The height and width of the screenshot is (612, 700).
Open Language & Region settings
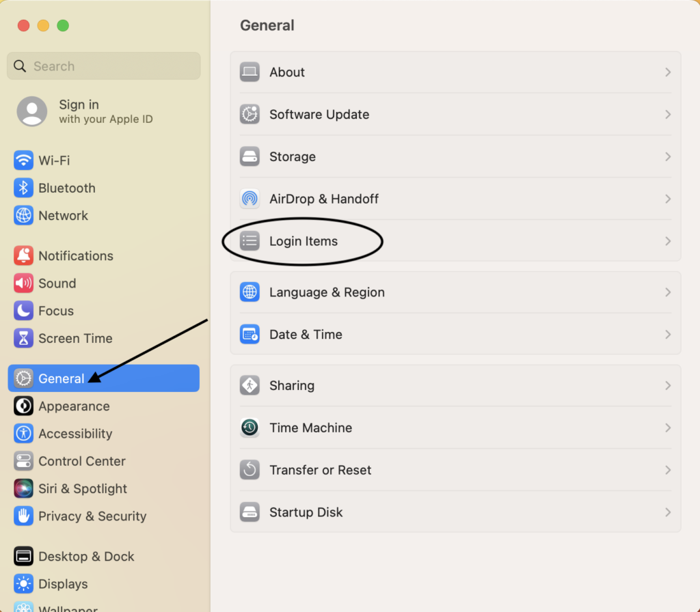[327, 292]
